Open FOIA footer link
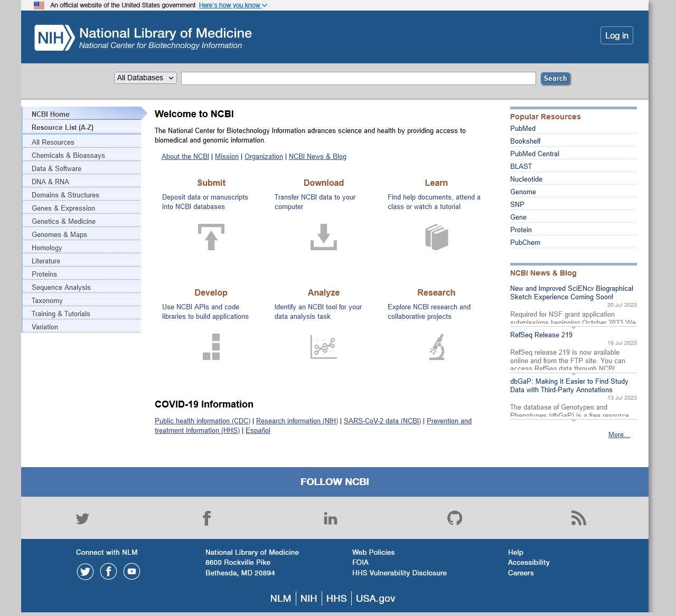The height and width of the screenshot is (616, 676). [360, 563]
